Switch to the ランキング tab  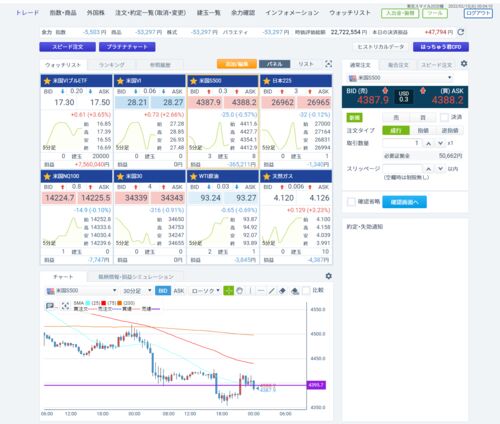(x=112, y=65)
